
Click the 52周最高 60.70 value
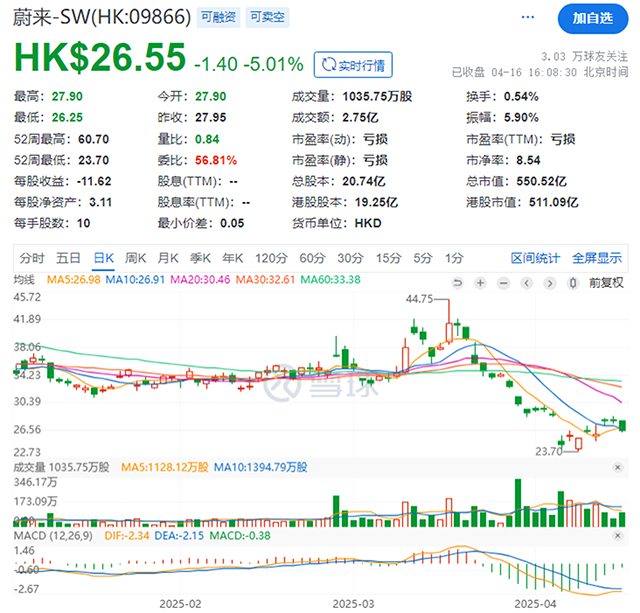coord(93,139)
